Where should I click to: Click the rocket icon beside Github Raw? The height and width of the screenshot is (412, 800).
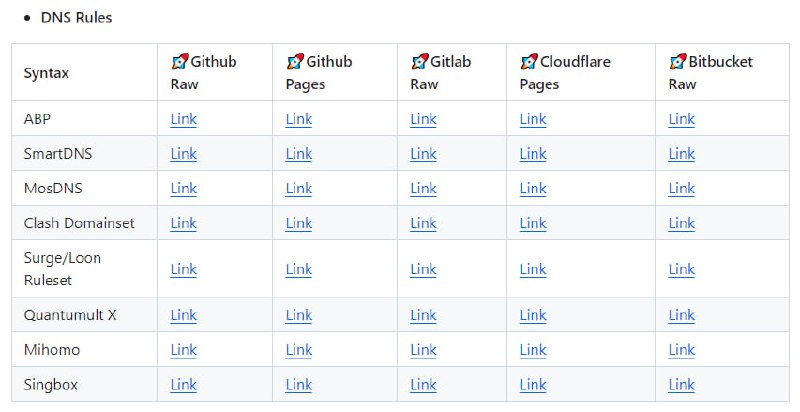(x=179, y=62)
